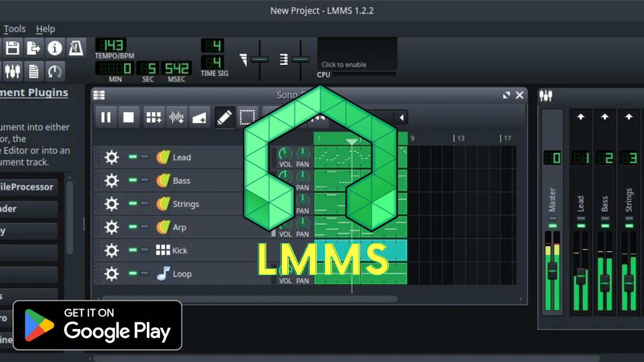Click the Song Editor horizontal scrollbar
Screen dimensions: 644x362
click(249, 299)
